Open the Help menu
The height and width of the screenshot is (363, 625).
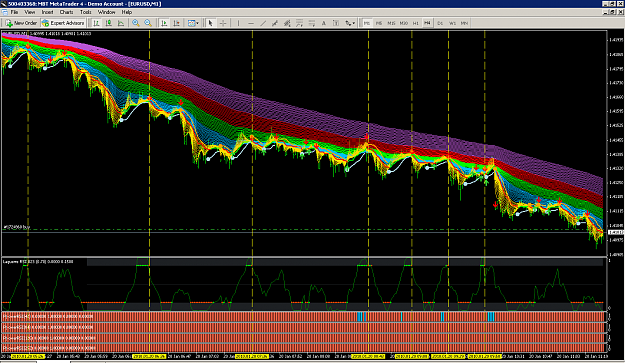coord(127,12)
